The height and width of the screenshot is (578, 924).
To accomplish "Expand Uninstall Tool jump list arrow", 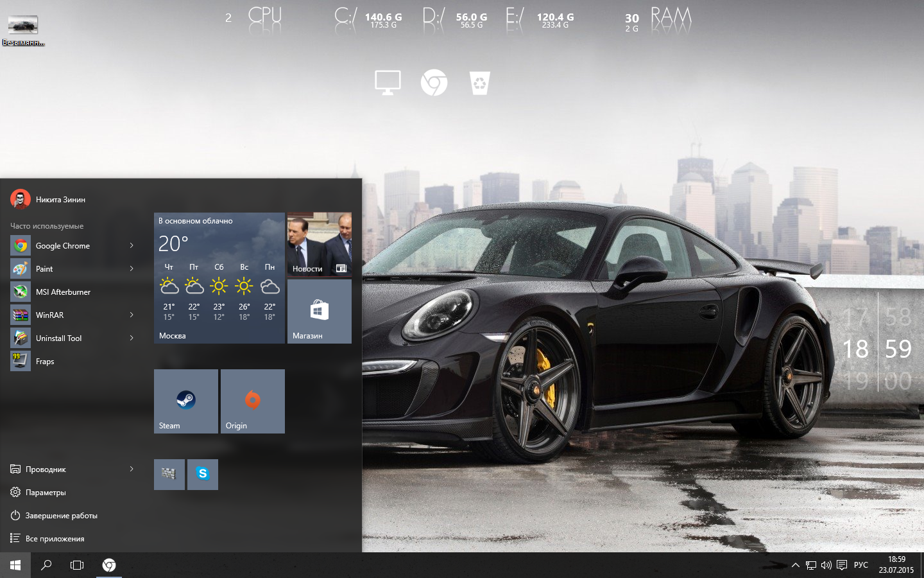I will coord(132,338).
